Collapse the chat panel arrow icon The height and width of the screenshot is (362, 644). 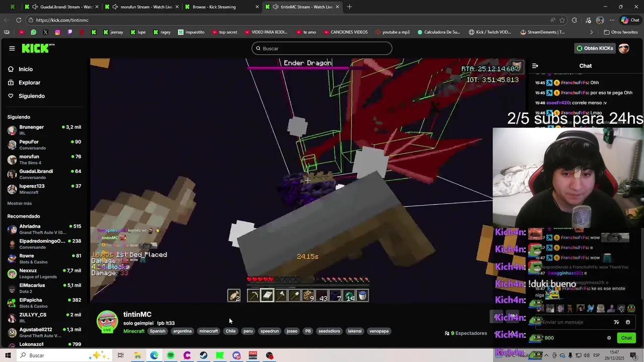(535, 66)
